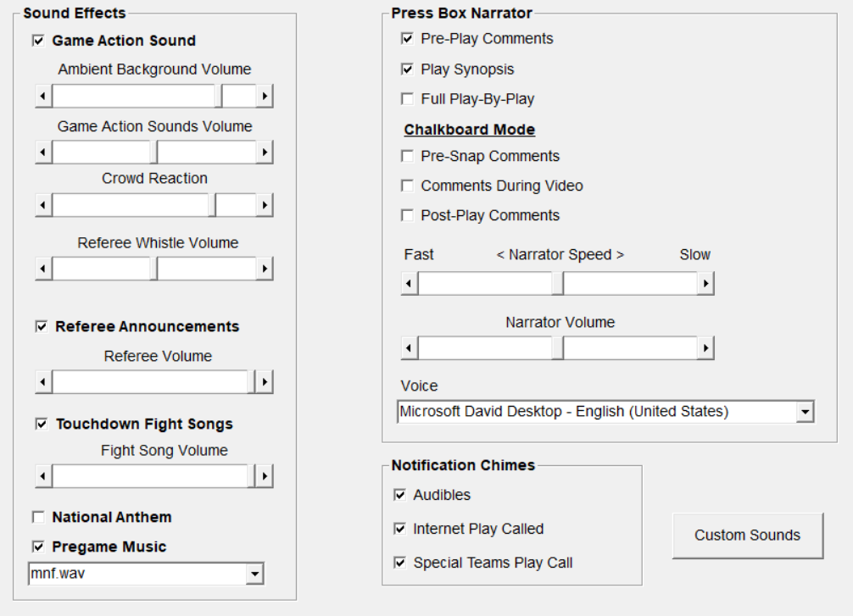Screen dimensions: 853x616
Task: Turn off Audibles notification chime
Action: pos(400,495)
